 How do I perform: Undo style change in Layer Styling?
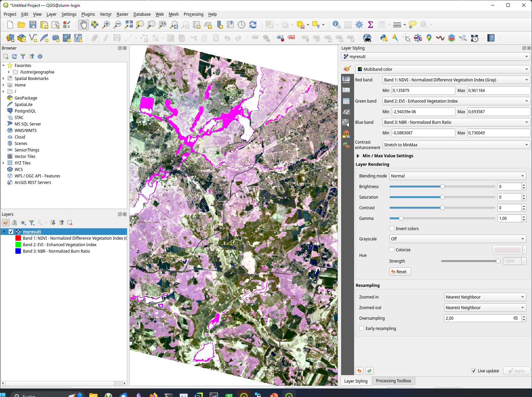(359, 371)
